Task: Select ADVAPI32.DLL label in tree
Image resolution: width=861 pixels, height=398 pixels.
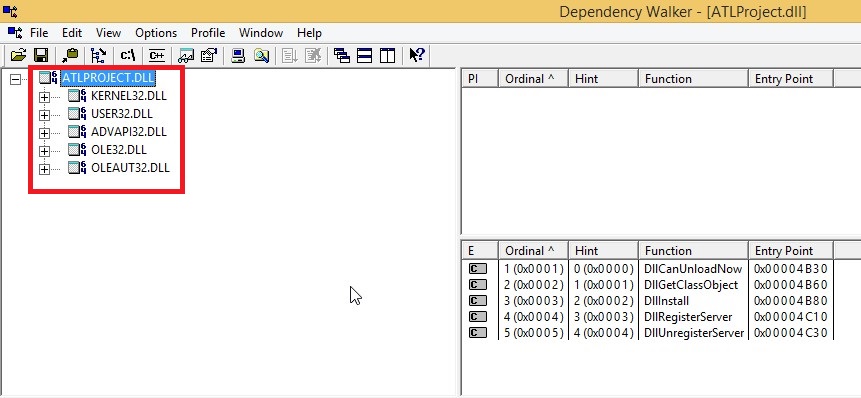Action: (x=128, y=132)
